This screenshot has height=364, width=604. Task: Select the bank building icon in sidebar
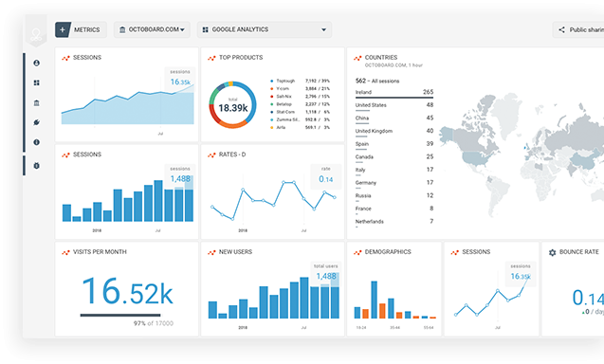[37, 102]
